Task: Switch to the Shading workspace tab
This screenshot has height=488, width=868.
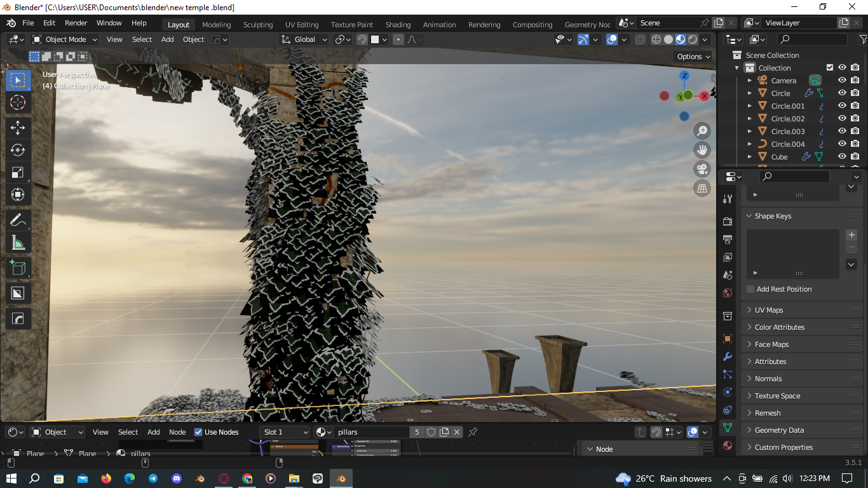Action: tap(398, 25)
